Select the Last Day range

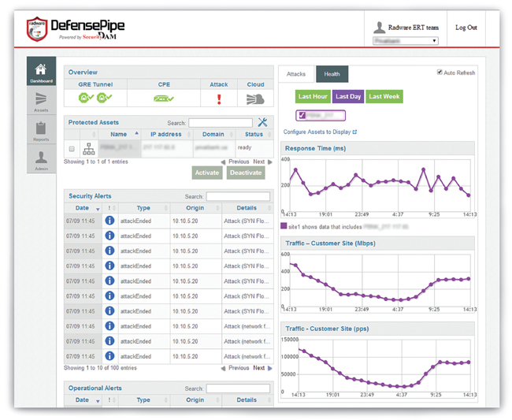tap(348, 96)
